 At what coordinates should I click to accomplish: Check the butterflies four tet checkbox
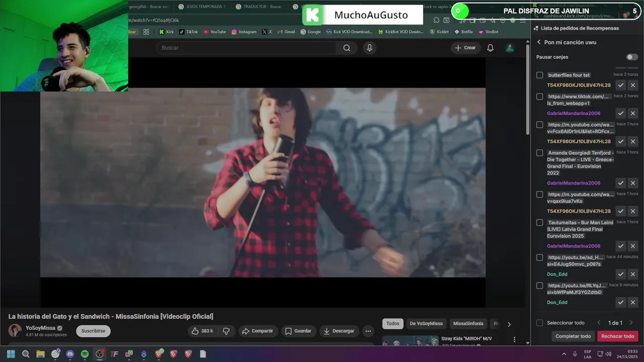pos(539,75)
